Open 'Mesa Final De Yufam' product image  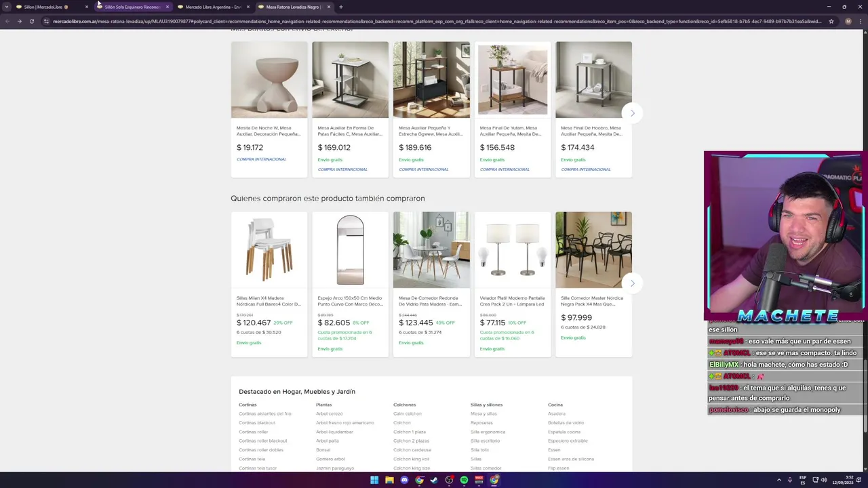pyautogui.click(x=513, y=80)
